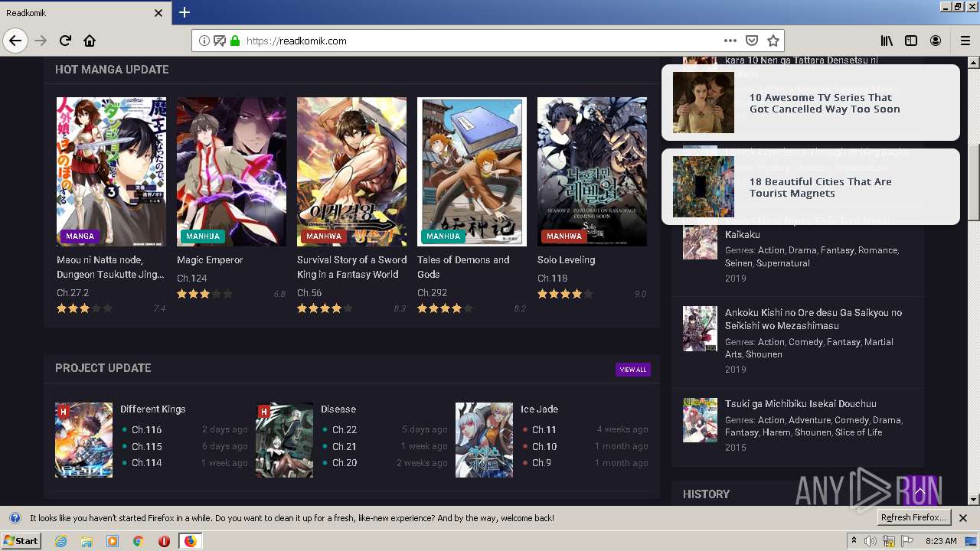Save page to Pocket
Screen dimensions: 980x551
pyautogui.click(x=752, y=41)
